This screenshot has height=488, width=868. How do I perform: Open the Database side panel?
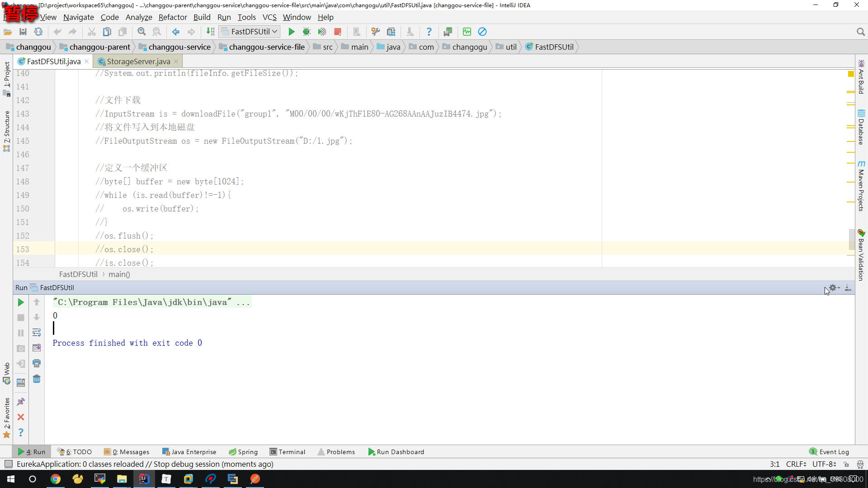point(861,127)
